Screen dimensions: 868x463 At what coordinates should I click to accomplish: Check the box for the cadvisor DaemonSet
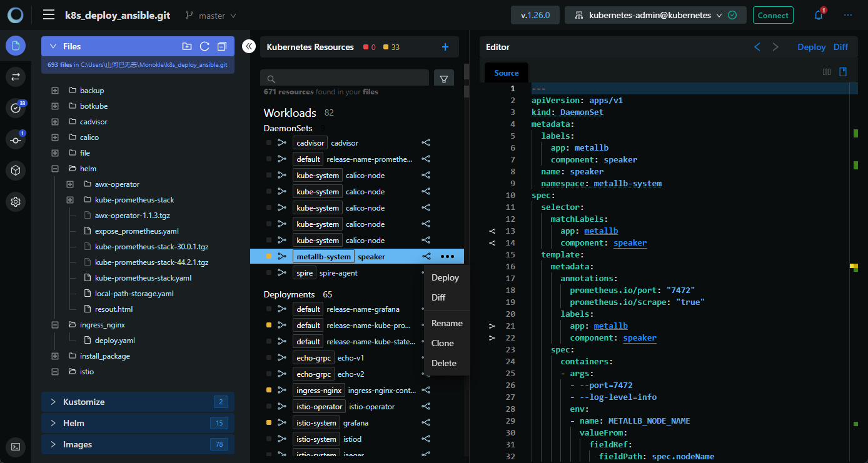point(269,143)
